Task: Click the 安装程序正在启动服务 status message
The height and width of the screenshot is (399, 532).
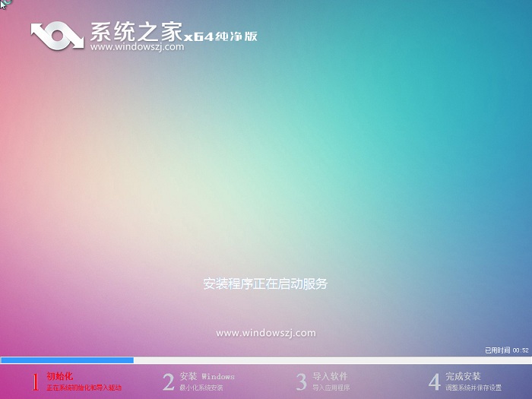Action: point(265,283)
